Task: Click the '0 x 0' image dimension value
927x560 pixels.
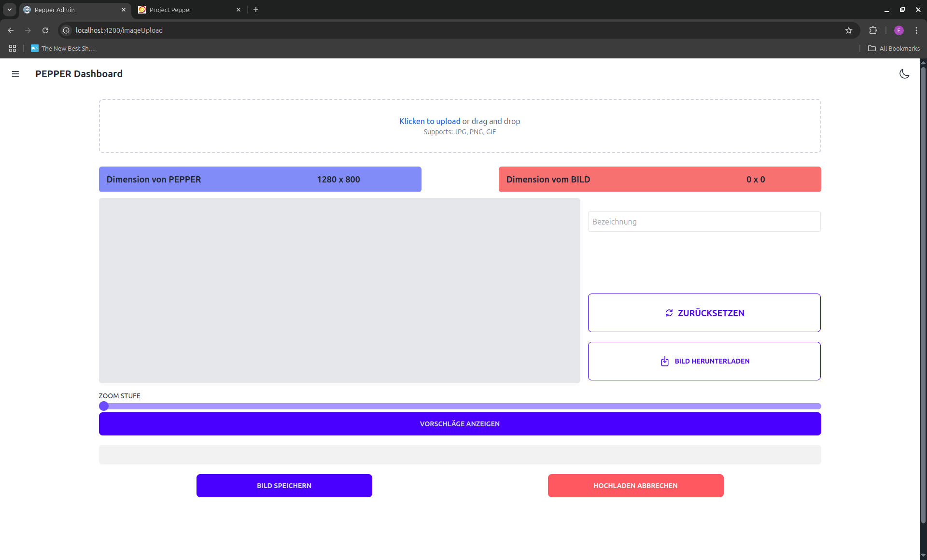Action: 756,179
